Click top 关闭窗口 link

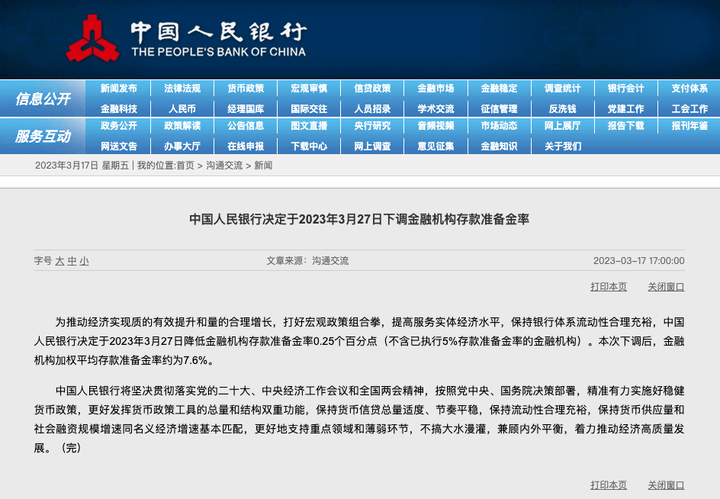point(666,287)
